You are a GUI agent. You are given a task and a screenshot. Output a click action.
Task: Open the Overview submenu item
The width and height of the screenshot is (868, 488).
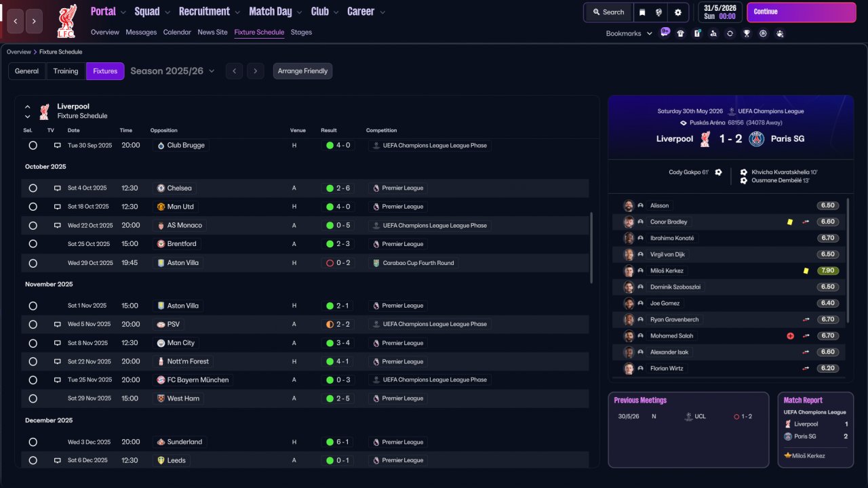click(x=105, y=32)
